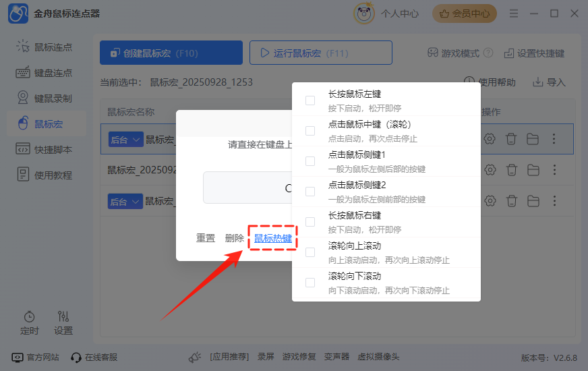The width and height of the screenshot is (588, 371).
Task: Check 滚轮向上滚动 checkbox
Action: tap(310, 252)
